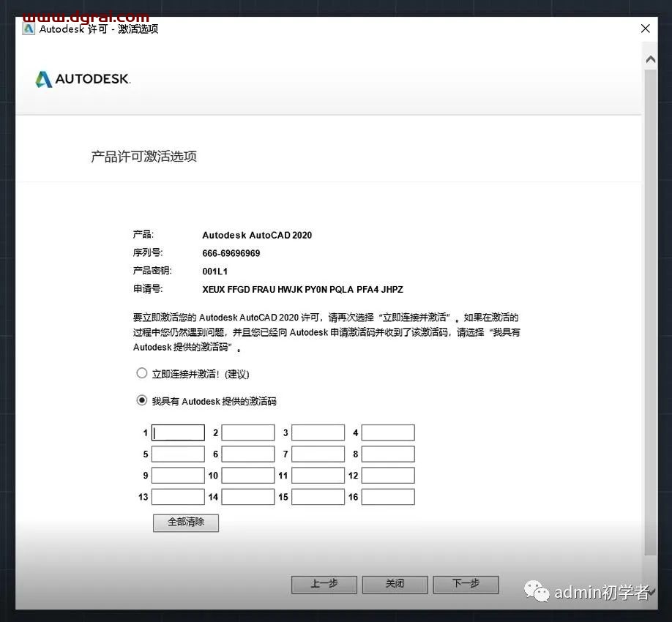Click the serial number 666-69696969

click(231, 253)
